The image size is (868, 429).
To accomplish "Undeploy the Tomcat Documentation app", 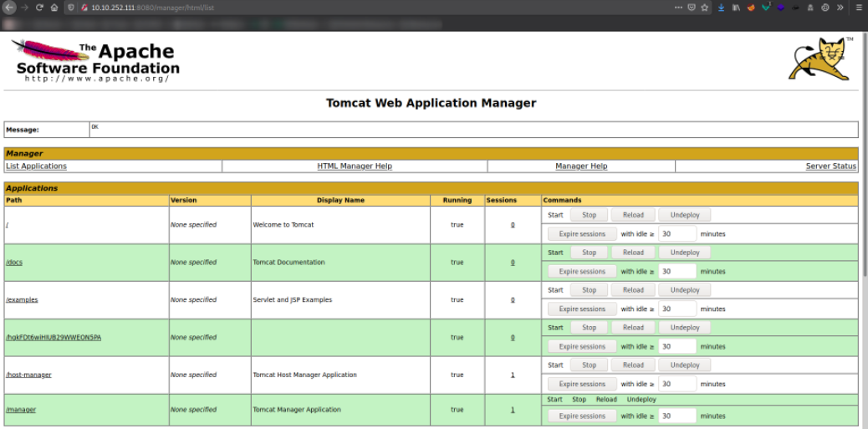I will click(685, 253).
